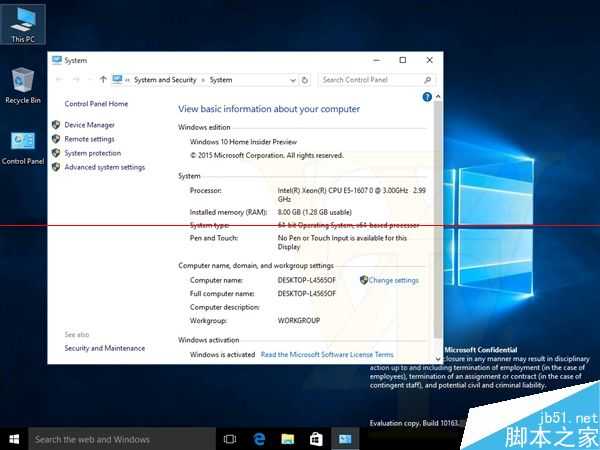Click the Windows Start button
This screenshot has width=600, height=450.
click(14, 439)
